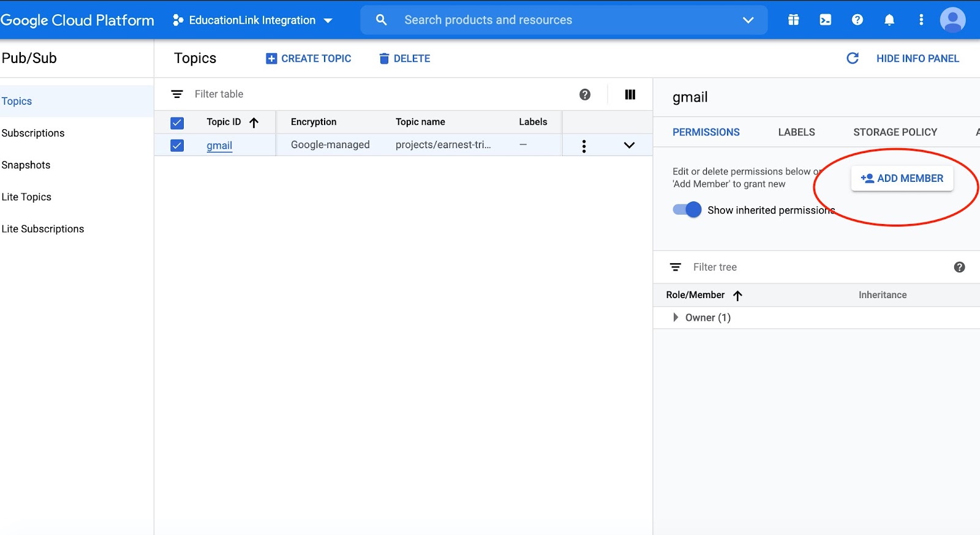980x535 pixels.
Task: Open Subscriptions in the sidebar
Action: click(x=77, y=133)
